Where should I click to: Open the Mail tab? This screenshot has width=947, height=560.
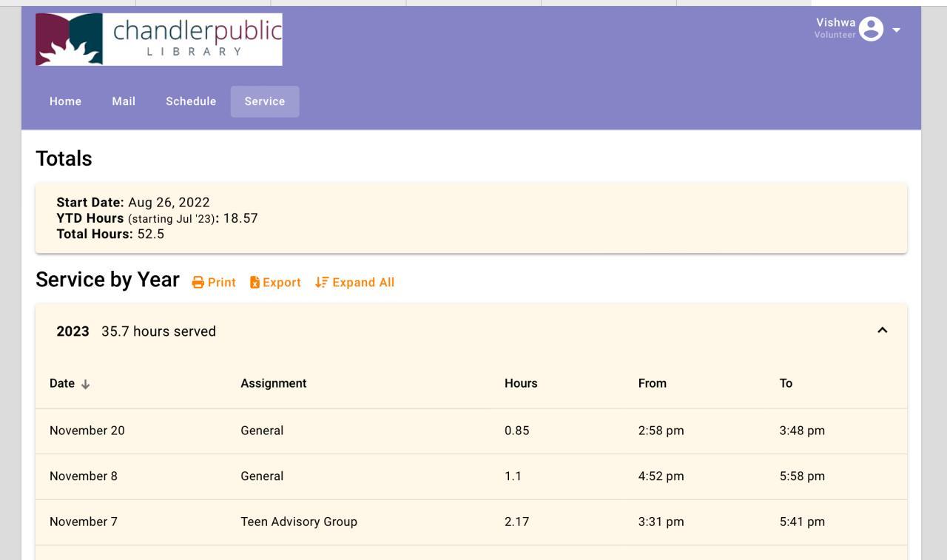[x=124, y=101]
